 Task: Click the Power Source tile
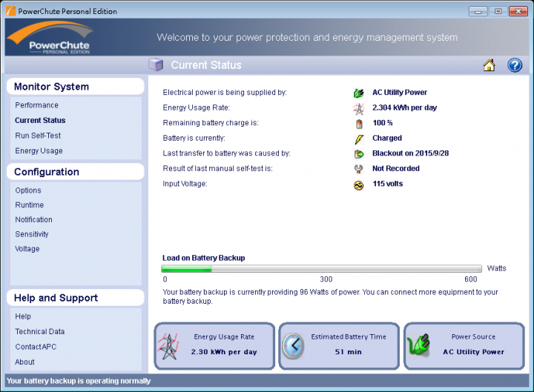464,346
